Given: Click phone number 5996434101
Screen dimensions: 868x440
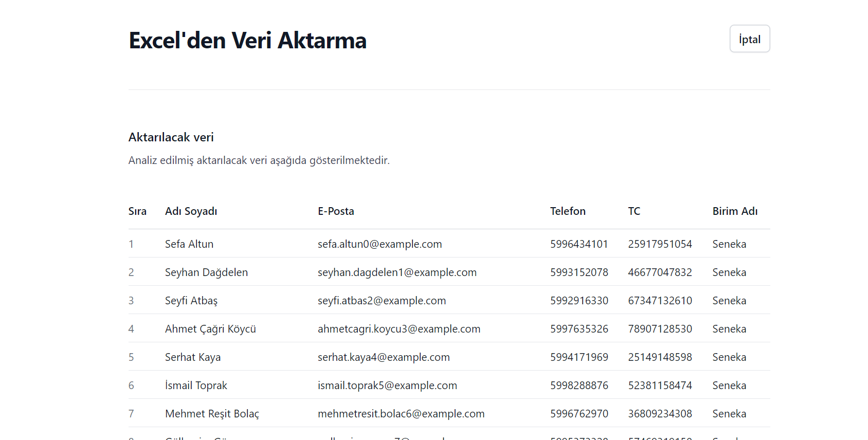Looking at the screenshot, I should pyautogui.click(x=579, y=244).
